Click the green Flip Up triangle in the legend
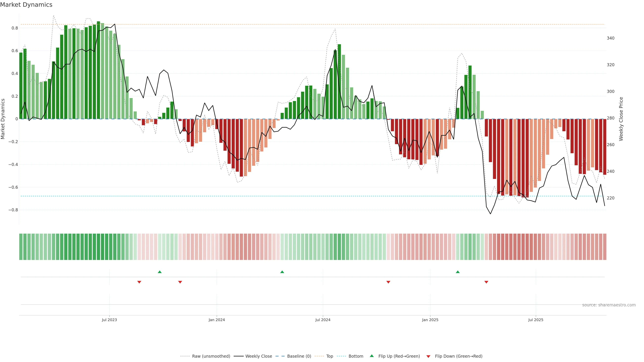 tap(372, 356)
